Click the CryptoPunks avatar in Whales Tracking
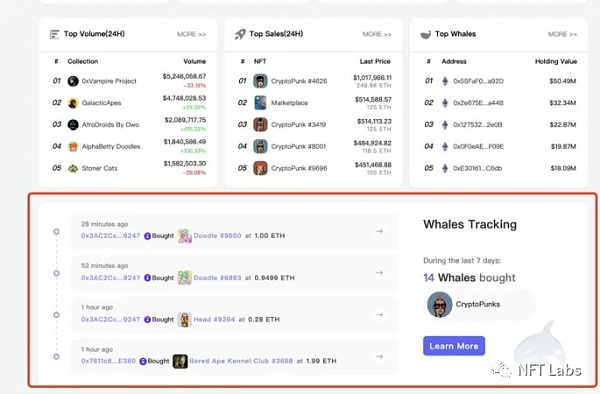The image size is (600, 394). point(439,304)
